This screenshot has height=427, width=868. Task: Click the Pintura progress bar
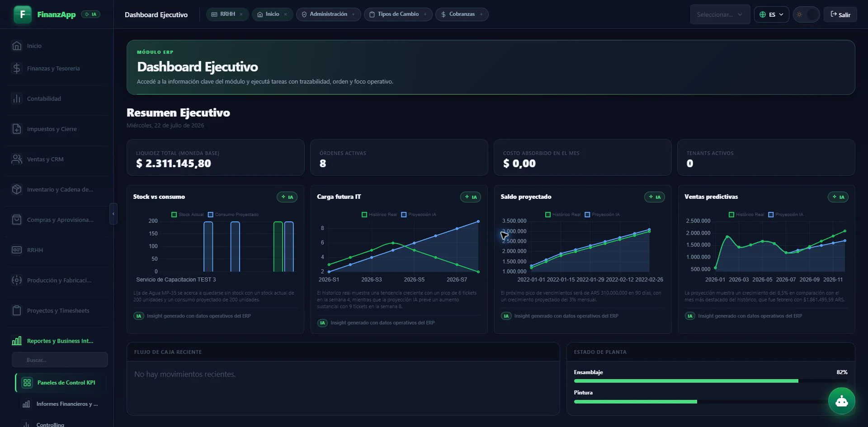pos(711,401)
